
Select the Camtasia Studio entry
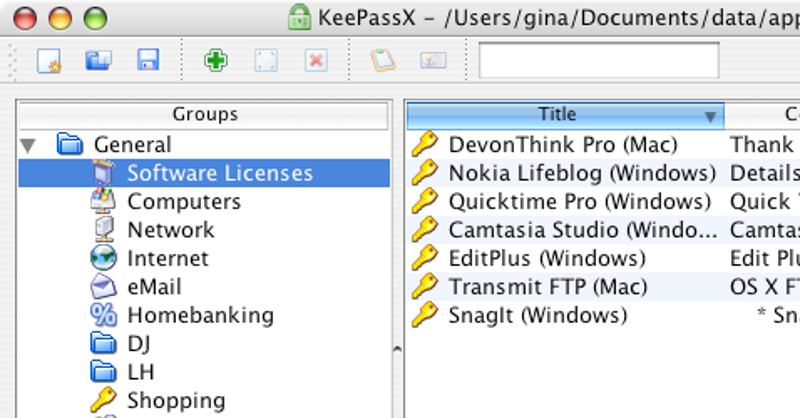(x=583, y=230)
